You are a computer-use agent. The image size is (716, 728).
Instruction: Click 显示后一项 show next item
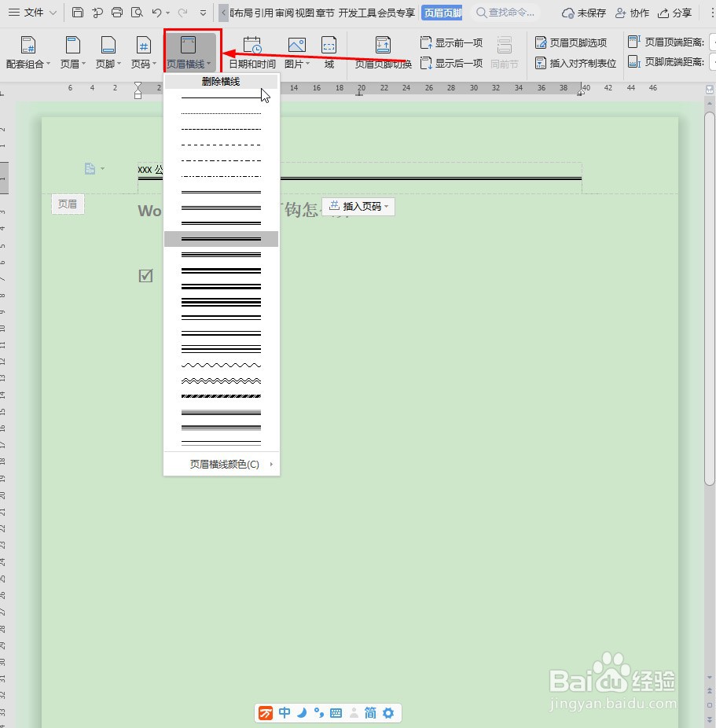(451, 63)
